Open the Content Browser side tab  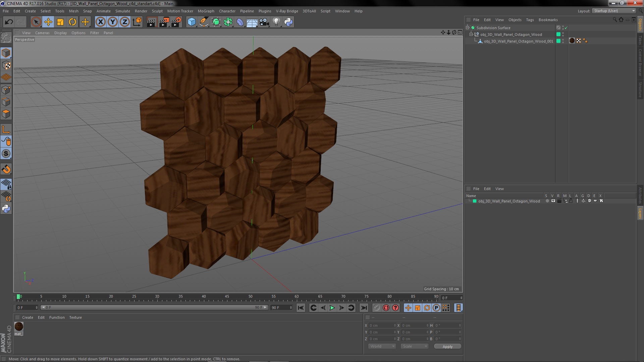pos(640,62)
